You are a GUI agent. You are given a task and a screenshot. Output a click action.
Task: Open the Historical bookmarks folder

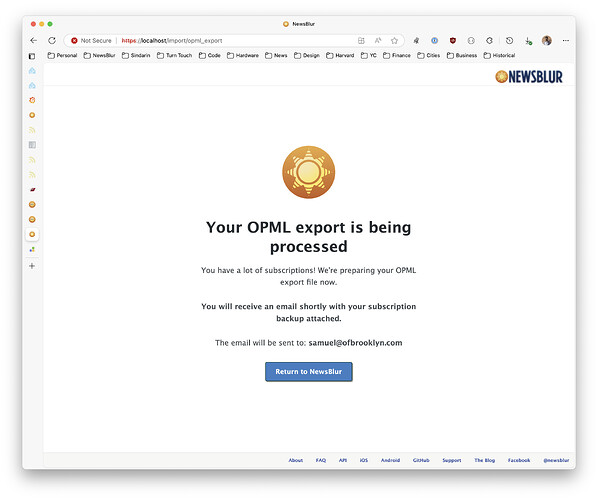499,55
